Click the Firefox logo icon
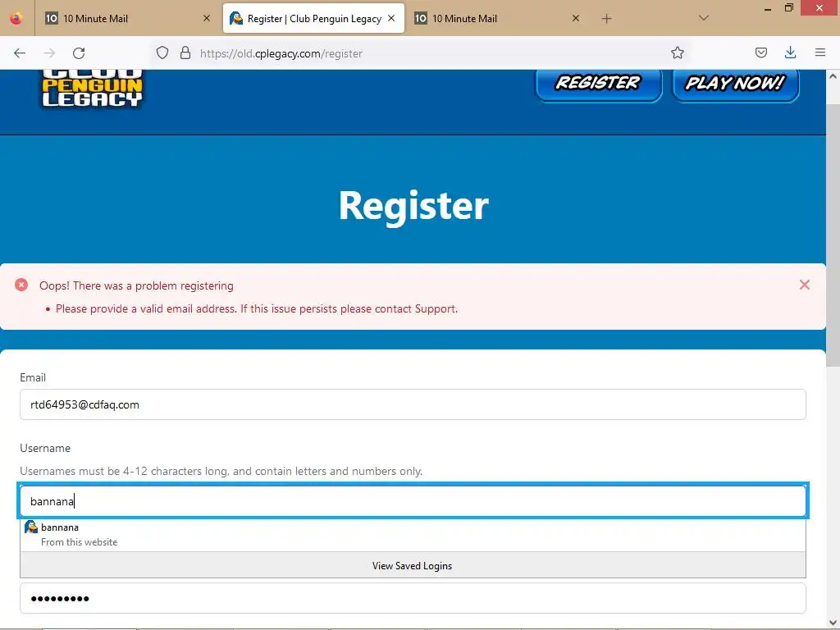Screen dimensions: 840x630 (16, 18)
